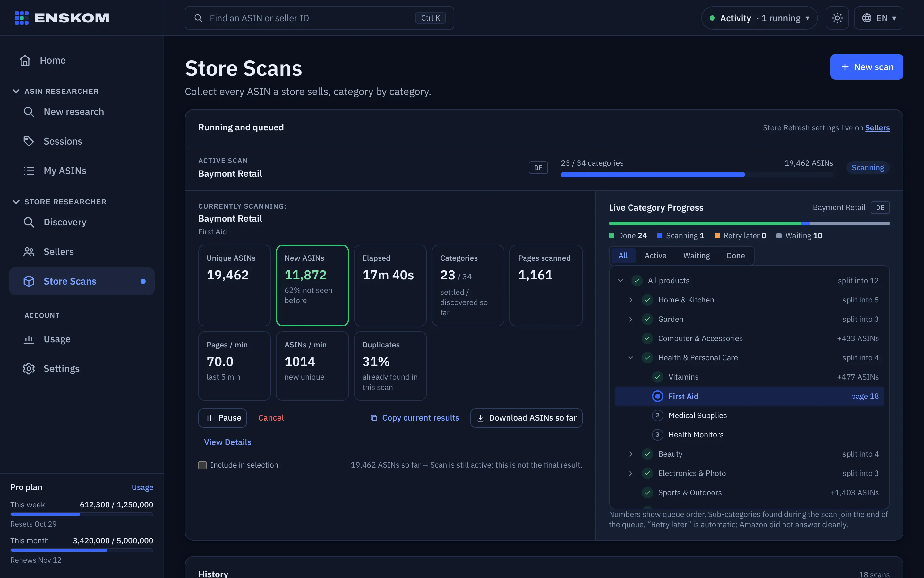Viewport: 924px width, 578px height.
Task: Click Copy current results
Action: click(415, 418)
